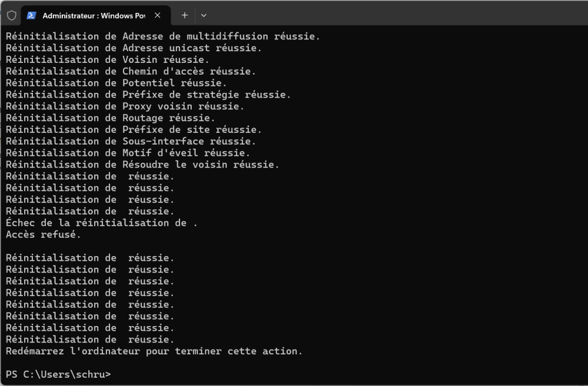The image size is (588, 386).
Task: Click the "Accès refusé." error line
Action: (44, 234)
